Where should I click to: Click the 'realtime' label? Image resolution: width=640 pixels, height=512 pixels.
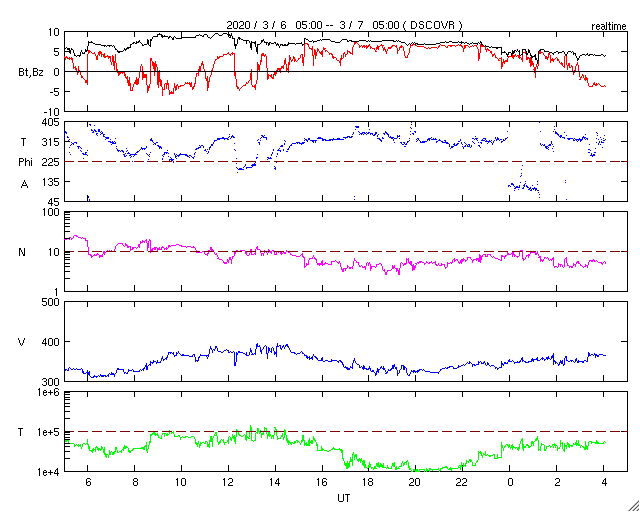click(x=609, y=27)
